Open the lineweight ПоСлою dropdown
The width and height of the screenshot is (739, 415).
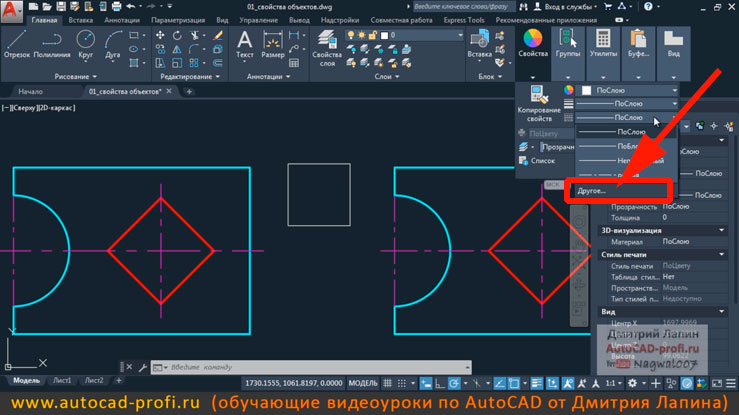pos(627,104)
